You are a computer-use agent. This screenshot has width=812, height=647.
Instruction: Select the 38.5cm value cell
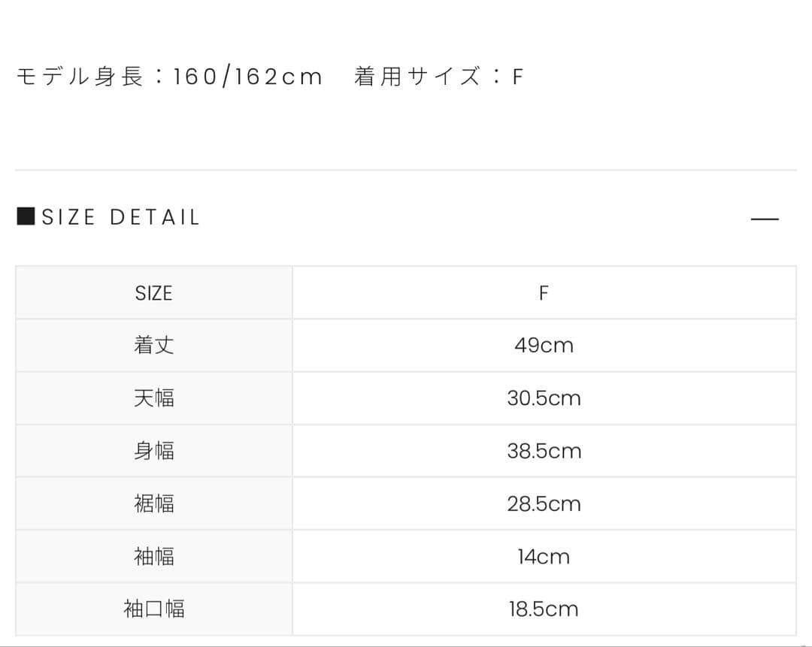coord(544,451)
